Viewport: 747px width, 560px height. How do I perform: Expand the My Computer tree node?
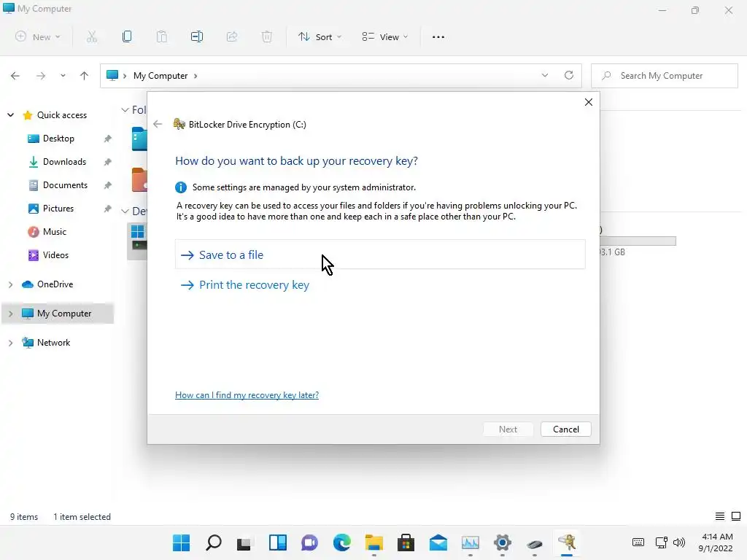coord(10,314)
